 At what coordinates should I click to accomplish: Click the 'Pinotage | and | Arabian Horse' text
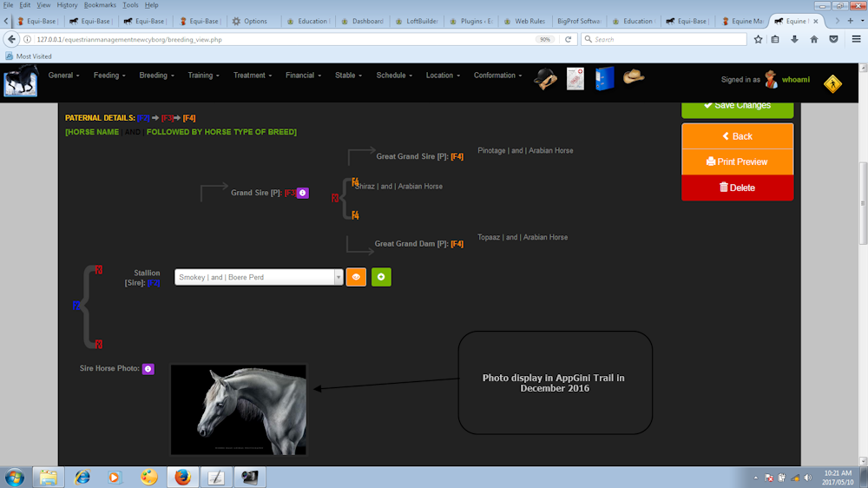tap(525, 151)
